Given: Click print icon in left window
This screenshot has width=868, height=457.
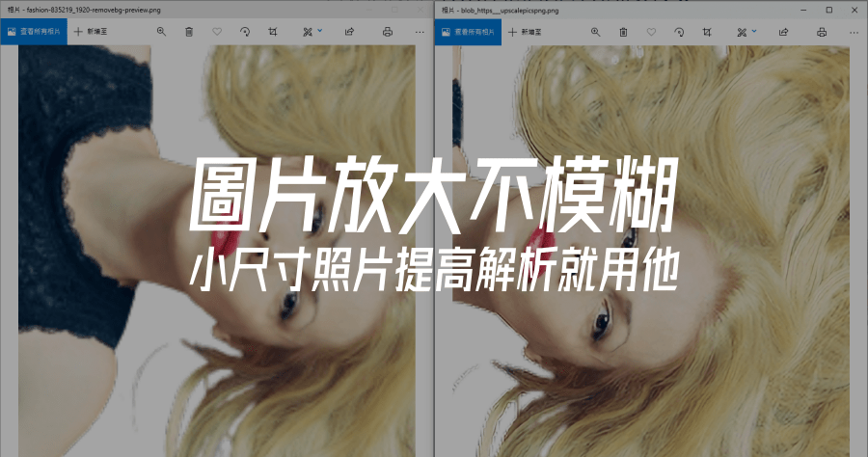Looking at the screenshot, I should tap(388, 32).
